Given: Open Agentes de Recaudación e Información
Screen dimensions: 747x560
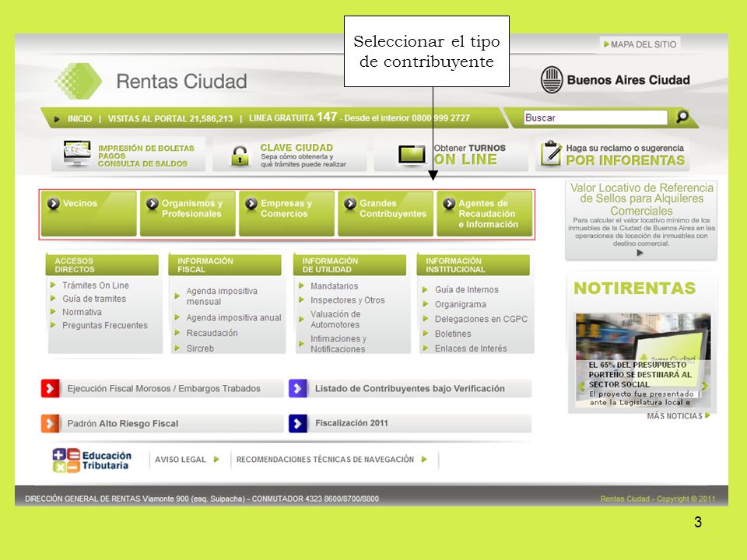Looking at the screenshot, I should point(485,214).
